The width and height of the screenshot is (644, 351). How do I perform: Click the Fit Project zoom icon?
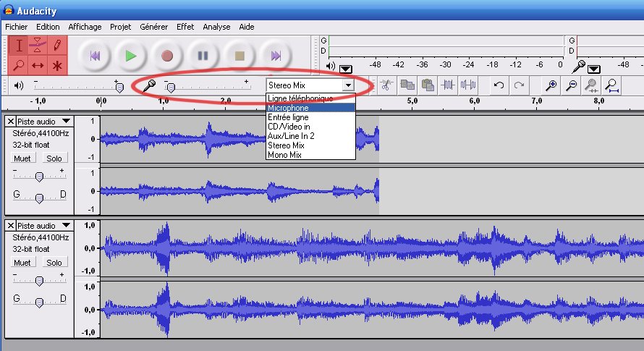(612, 85)
